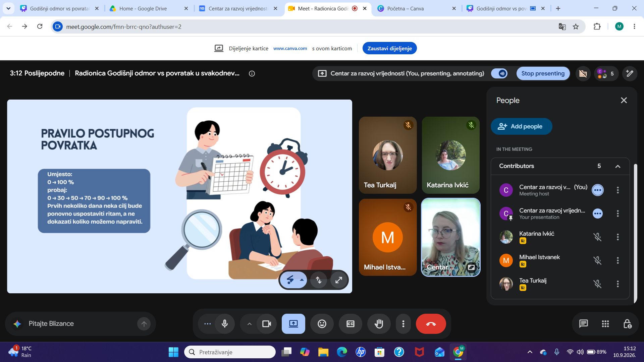This screenshot has height=362, width=644.
Task: Open the chat panel icon
Action: tap(583, 324)
